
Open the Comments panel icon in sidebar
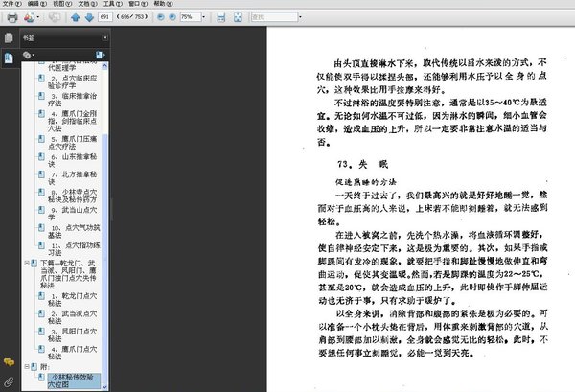point(9,362)
